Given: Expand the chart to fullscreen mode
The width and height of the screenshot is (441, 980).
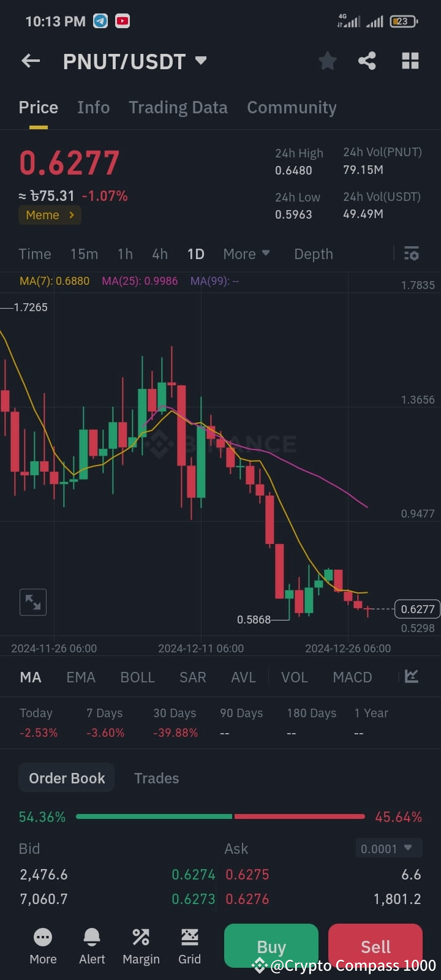Looking at the screenshot, I should pyautogui.click(x=33, y=602).
